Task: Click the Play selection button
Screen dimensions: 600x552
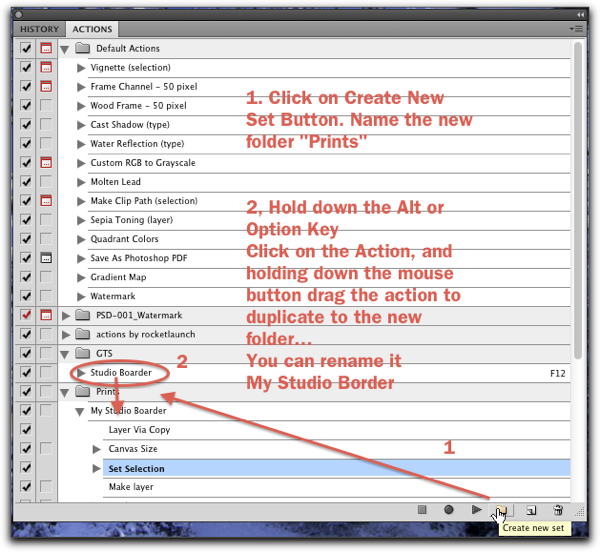Action: point(476,510)
